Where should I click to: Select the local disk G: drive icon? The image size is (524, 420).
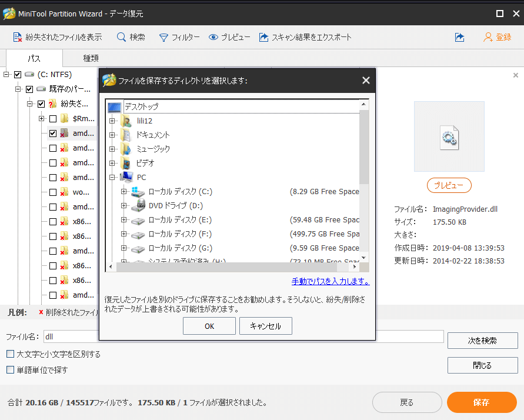[x=138, y=249]
